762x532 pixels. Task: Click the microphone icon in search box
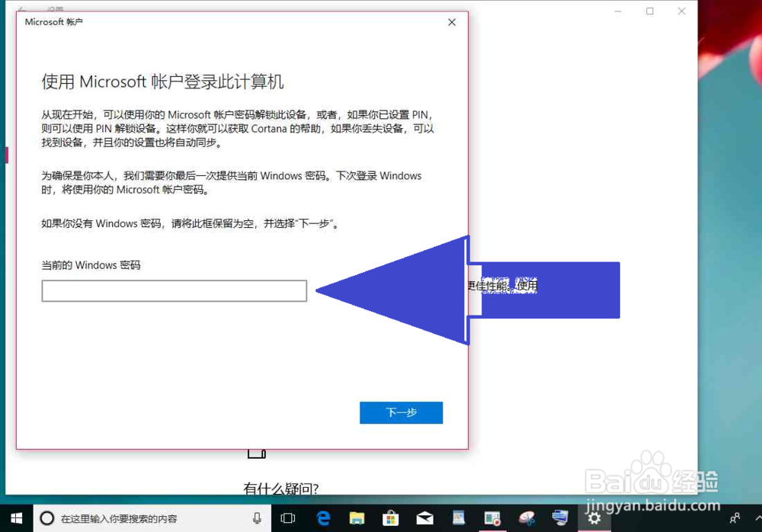[257, 518]
